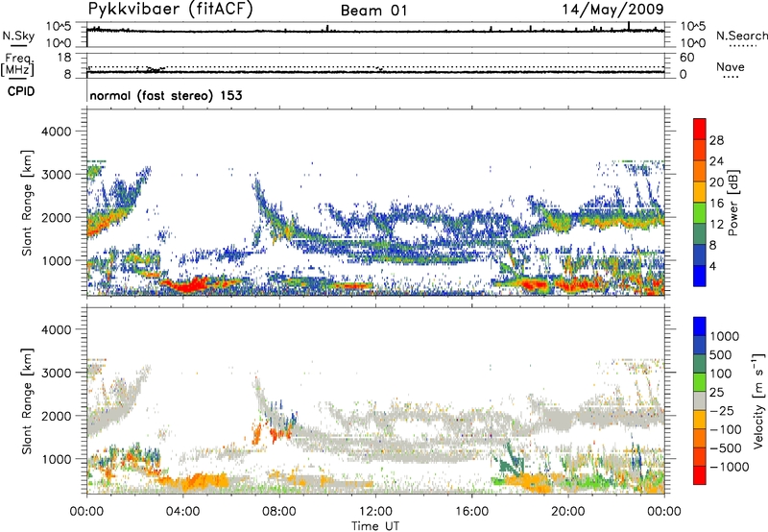The image size is (768, 532).
Task: Select the N.Search legend label
Action: click(x=742, y=36)
